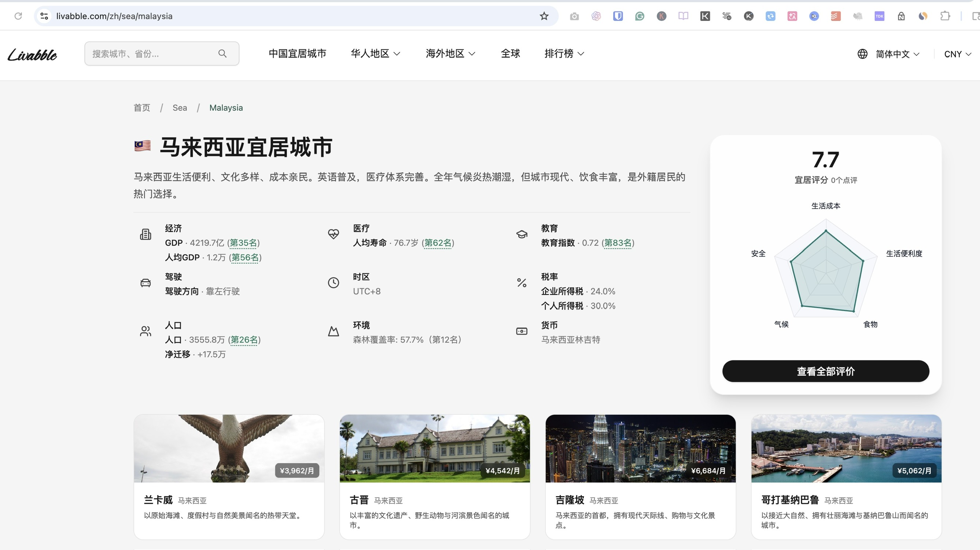Open the 吉隆坡 city card image
The width and height of the screenshot is (980, 550).
[x=640, y=448]
